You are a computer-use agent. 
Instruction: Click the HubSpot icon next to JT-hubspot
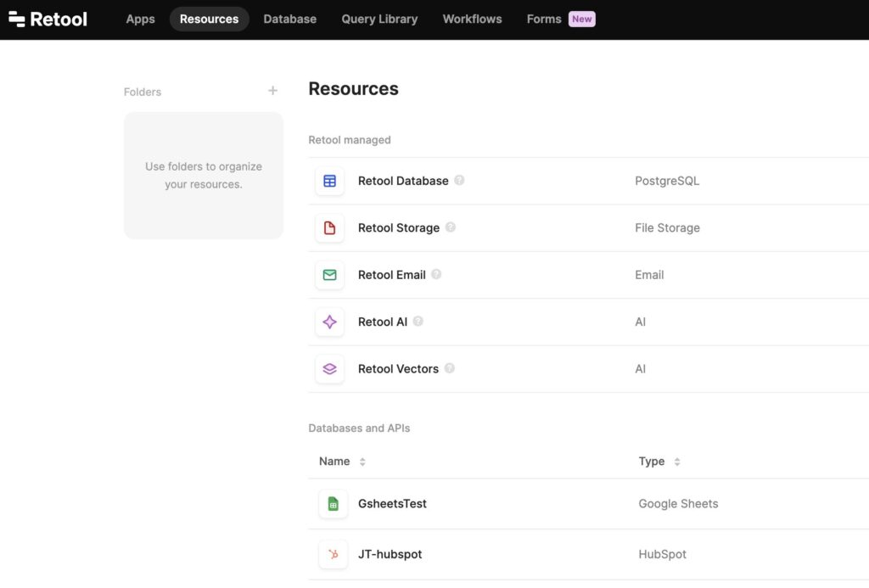tap(333, 554)
